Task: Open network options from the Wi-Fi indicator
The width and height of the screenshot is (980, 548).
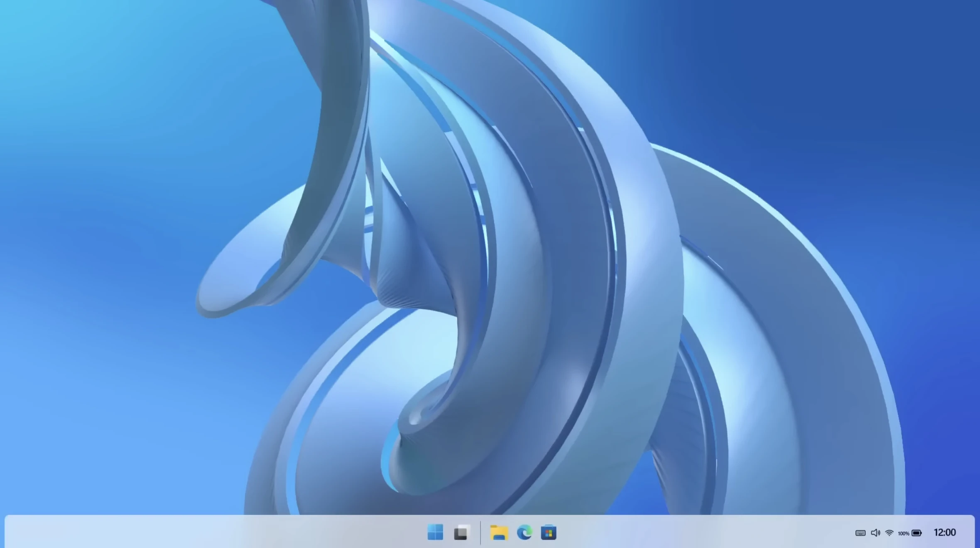Action: tap(889, 533)
